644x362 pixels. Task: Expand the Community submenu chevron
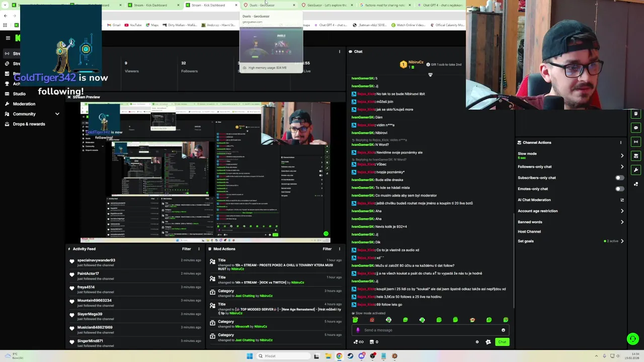click(57, 114)
